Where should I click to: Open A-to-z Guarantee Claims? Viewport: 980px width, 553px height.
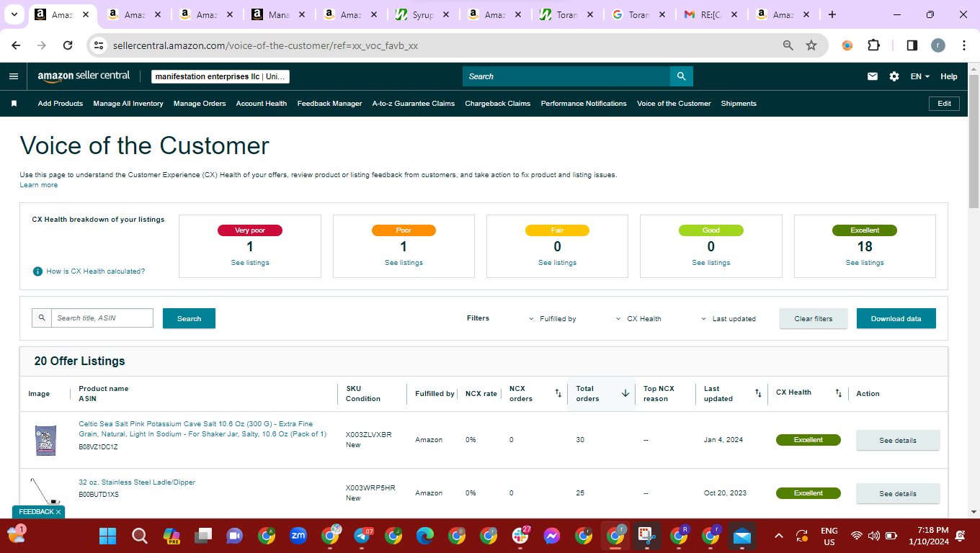click(414, 104)
